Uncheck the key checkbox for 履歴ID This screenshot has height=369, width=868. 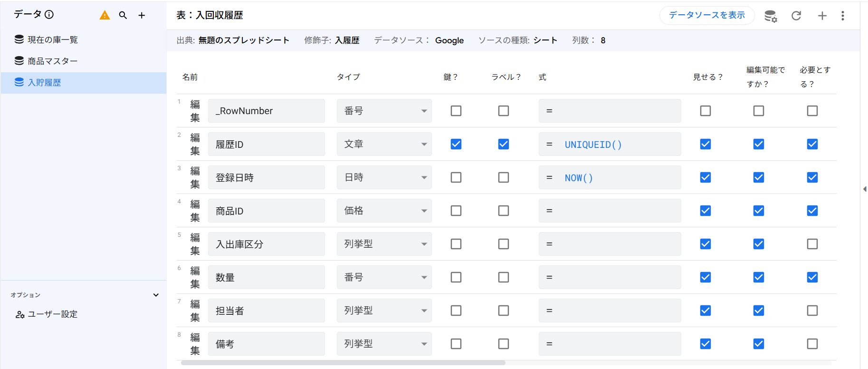(456, 144)
